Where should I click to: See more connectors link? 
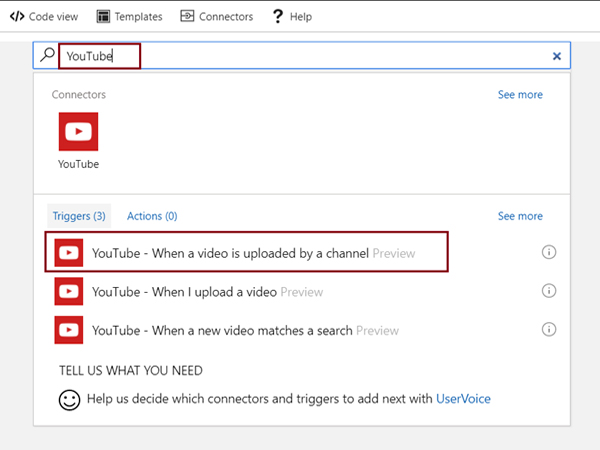520,95
